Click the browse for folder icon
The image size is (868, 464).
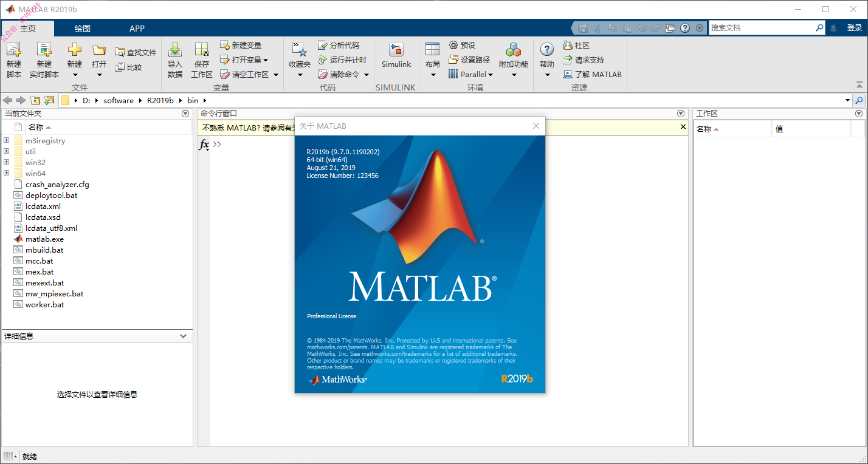coord(49,101)
